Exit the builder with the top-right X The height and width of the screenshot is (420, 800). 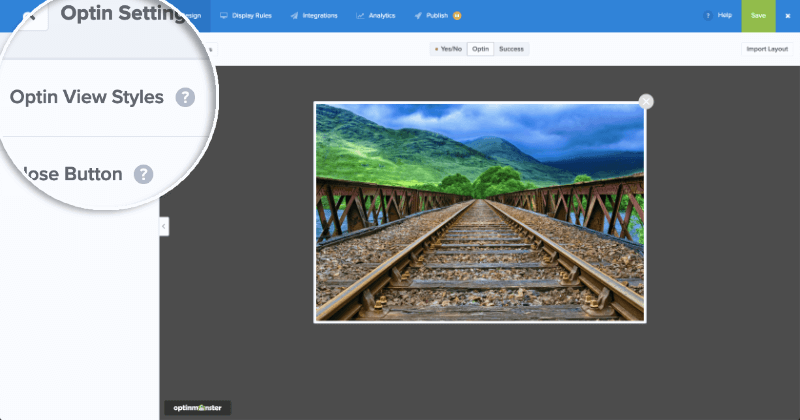788,16
